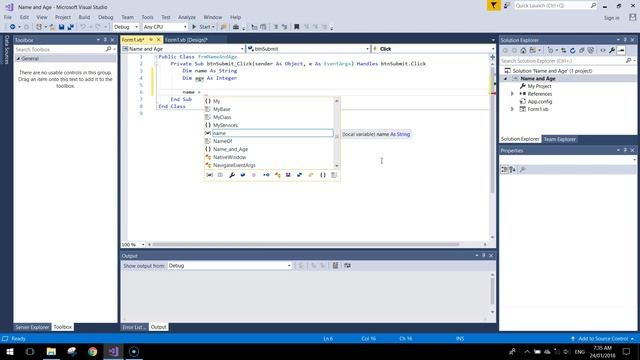Click the feedback icon beside Quick Launch
The image size is (640, 360).
[507, 5]
